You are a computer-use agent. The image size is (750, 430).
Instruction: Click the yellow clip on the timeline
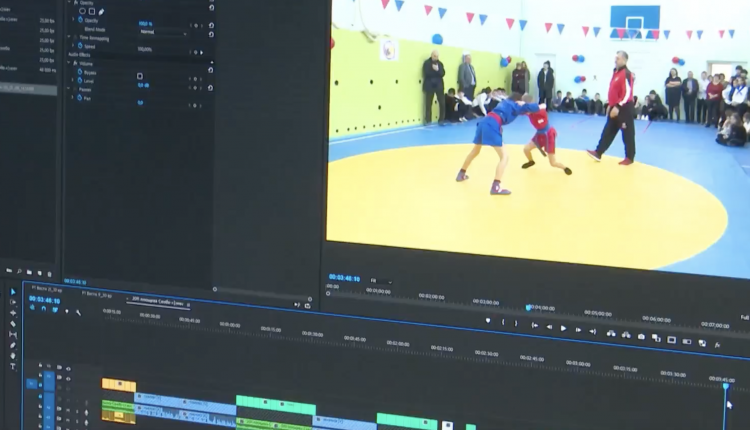tap(118, 385)
